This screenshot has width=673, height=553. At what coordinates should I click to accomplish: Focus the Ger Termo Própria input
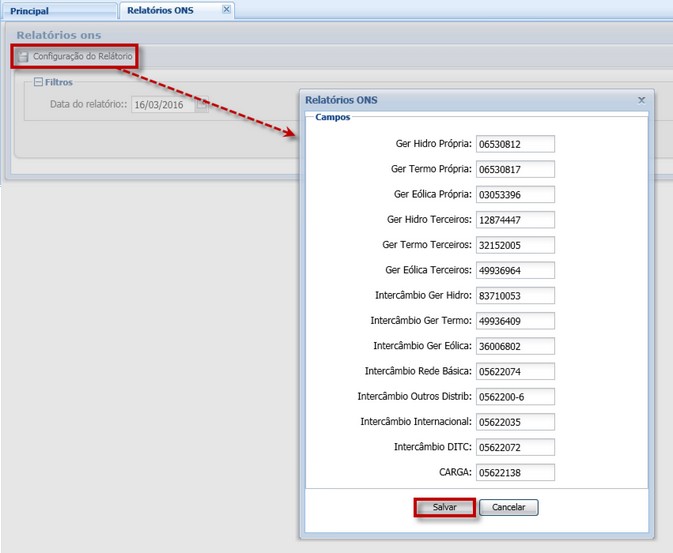tap(515, 169)
